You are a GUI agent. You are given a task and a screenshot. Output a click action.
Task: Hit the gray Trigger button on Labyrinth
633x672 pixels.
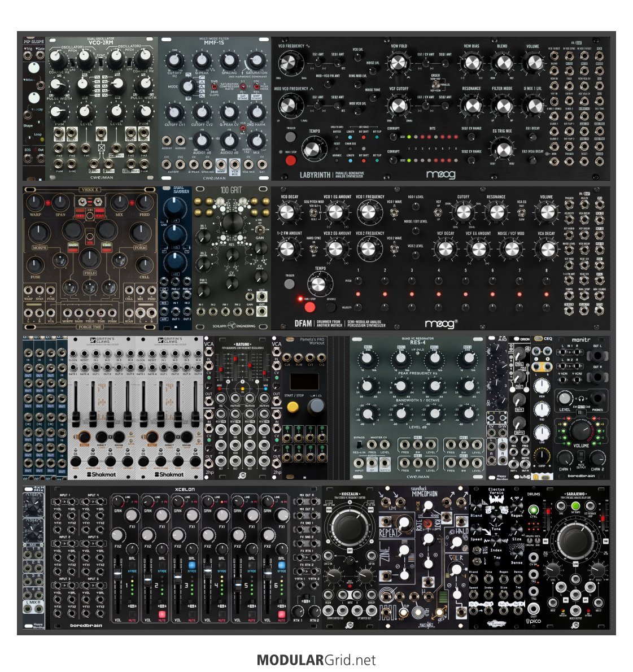(x=291, y=137)
